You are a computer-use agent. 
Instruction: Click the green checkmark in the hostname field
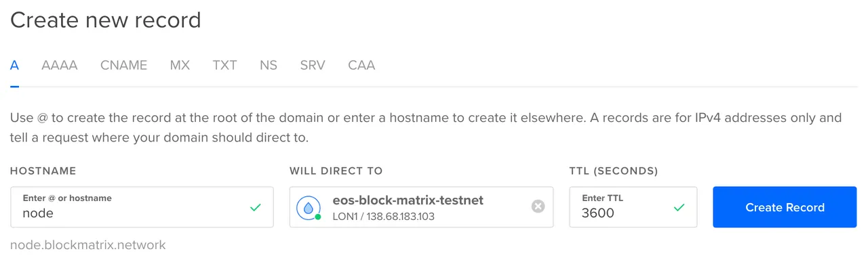255,207
